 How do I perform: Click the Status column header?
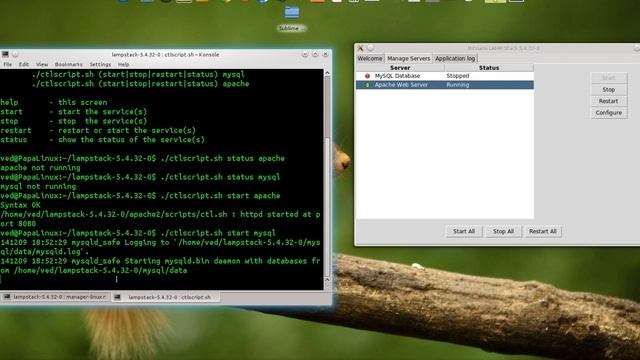[x=489, y=68]
